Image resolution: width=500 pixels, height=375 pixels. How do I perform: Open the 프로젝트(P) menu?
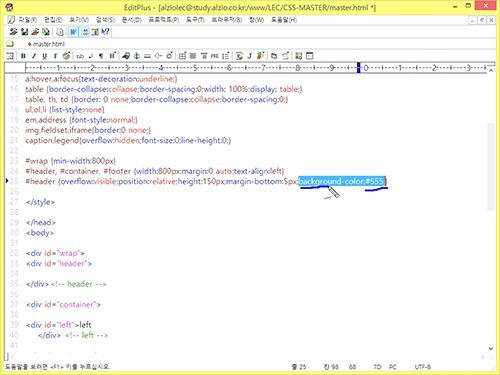[163, 20]
